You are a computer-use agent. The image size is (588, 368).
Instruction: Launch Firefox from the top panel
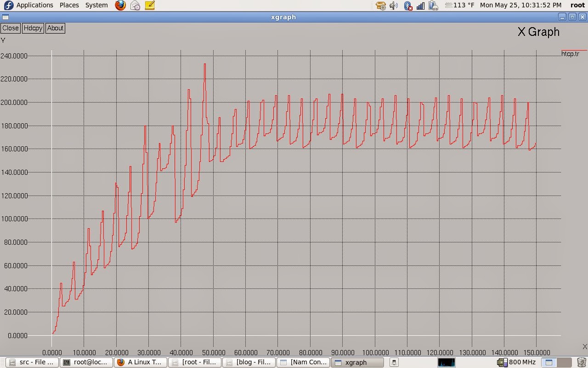point(120,5)
